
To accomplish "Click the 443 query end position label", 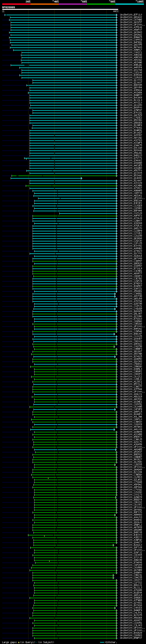I will (115, 11).
